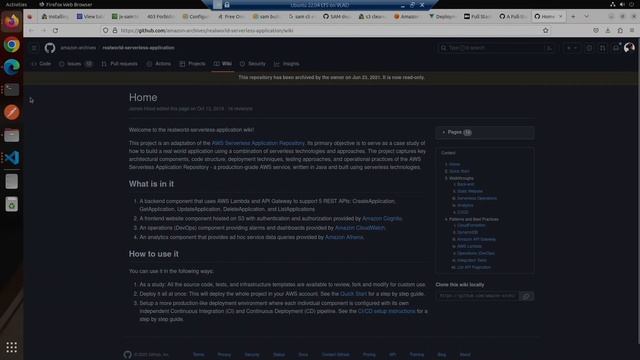Open CloudFormation in wiki contents
This screenshot has width=640, height=360.
pos(471,225)
